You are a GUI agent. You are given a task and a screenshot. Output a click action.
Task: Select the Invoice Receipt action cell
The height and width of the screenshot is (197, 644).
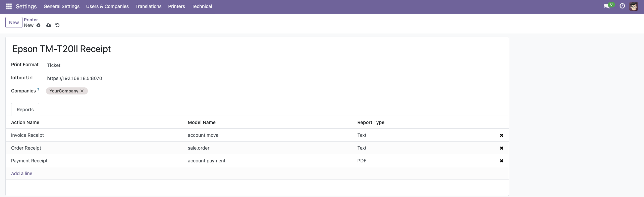click(x=97, y=135)
